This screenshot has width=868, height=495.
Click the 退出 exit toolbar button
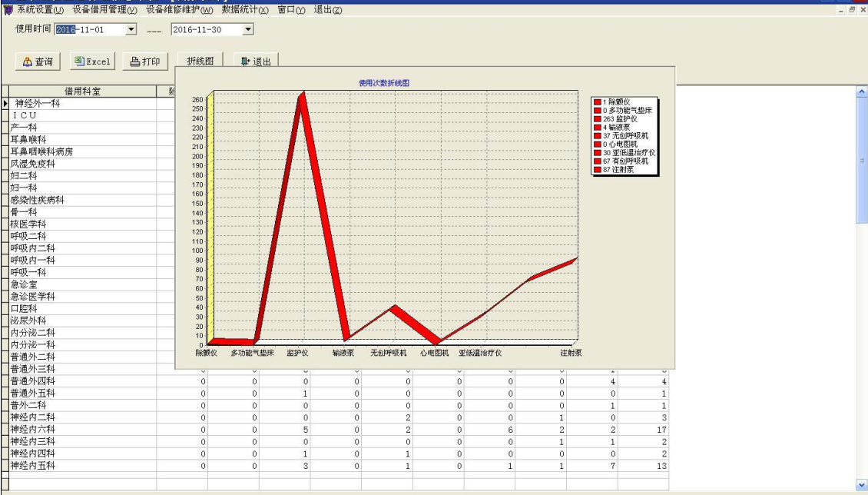[256, 62]
